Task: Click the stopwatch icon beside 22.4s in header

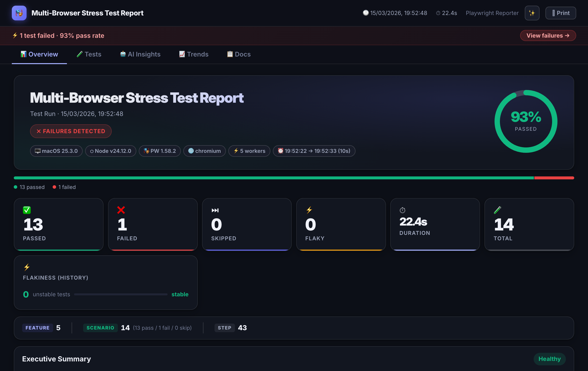Action: tap(438, 13)
